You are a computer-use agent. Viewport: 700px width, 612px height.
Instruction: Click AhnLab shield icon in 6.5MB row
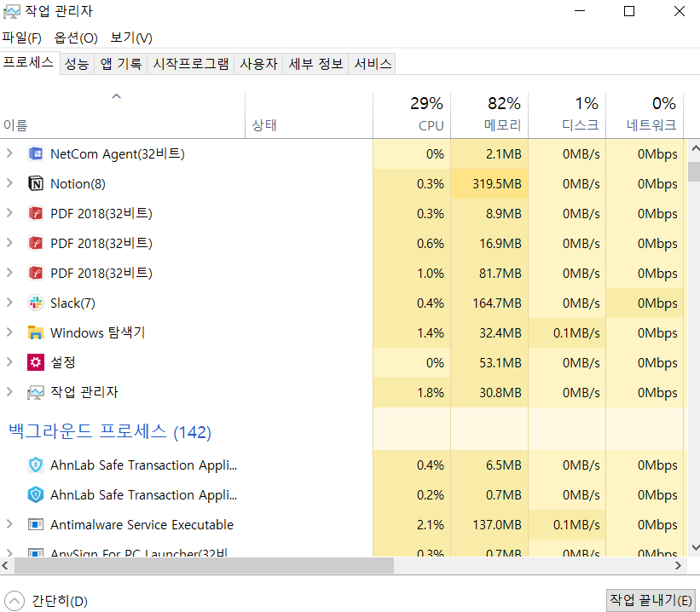[36, 465]
